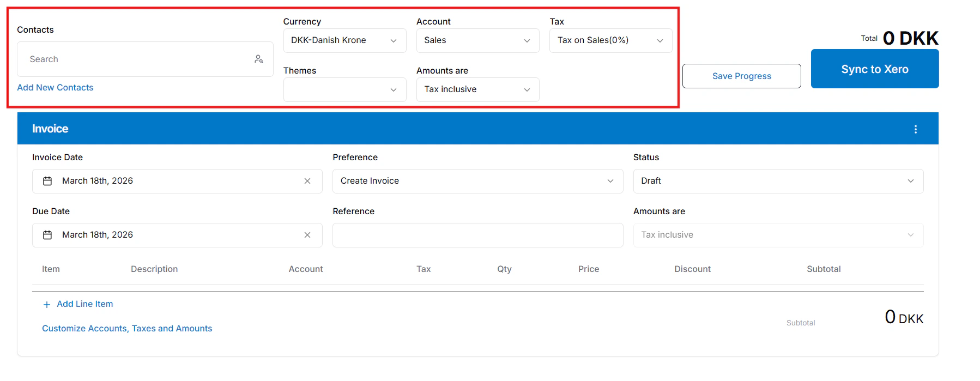Click the Tax column header in the table

click(x=424, y=269)
